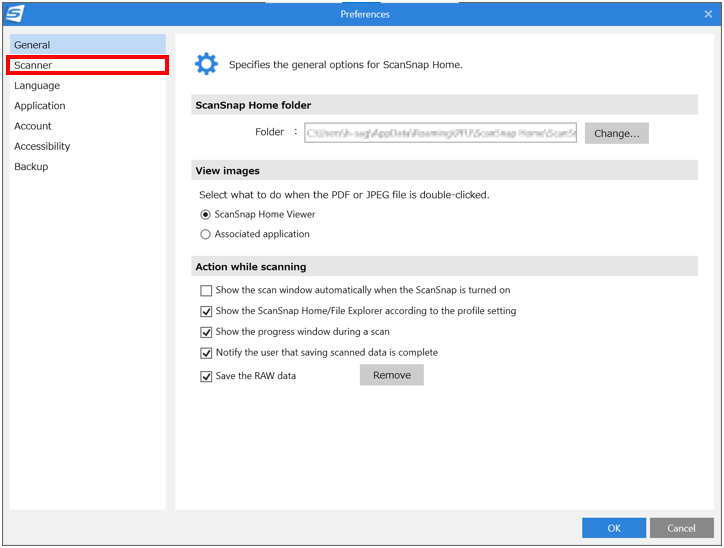Click the blue gear settings icon
The height and width of the screenshot is (548, 724).
click(x=206, y=64)
